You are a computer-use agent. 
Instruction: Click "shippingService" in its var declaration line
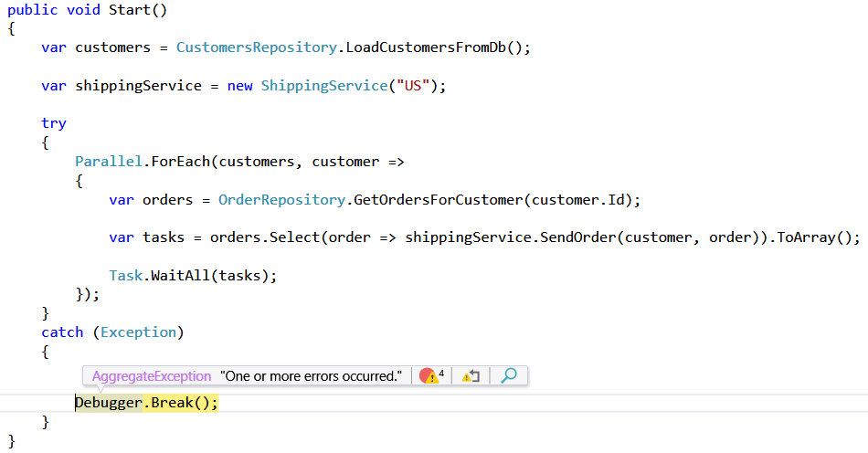point(138,86)
